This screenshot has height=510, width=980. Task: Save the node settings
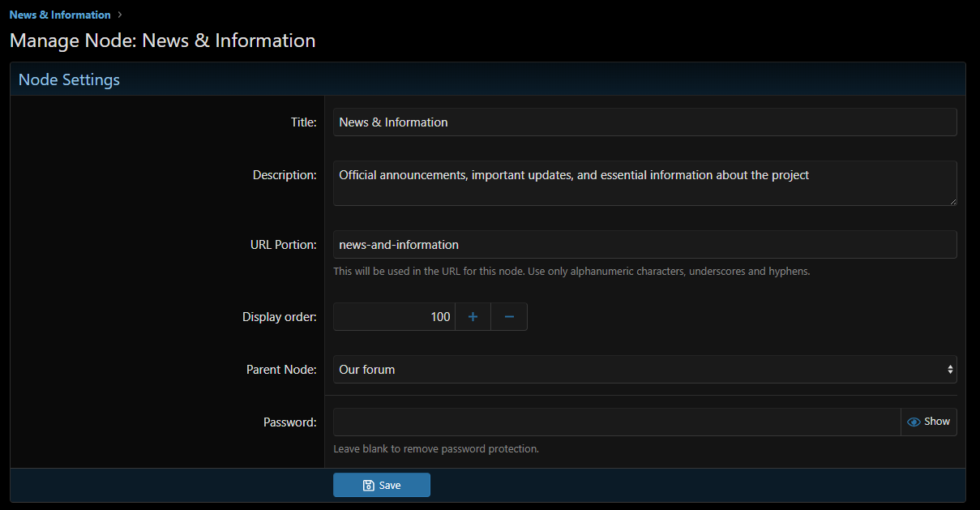(382, 485)
